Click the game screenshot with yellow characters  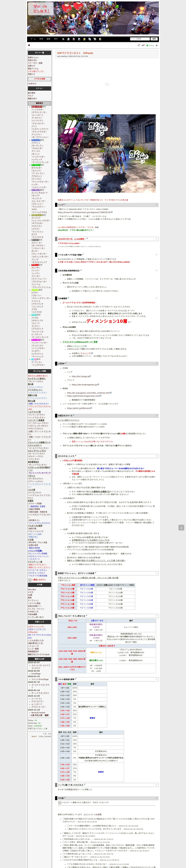click(x=107, y=154)
